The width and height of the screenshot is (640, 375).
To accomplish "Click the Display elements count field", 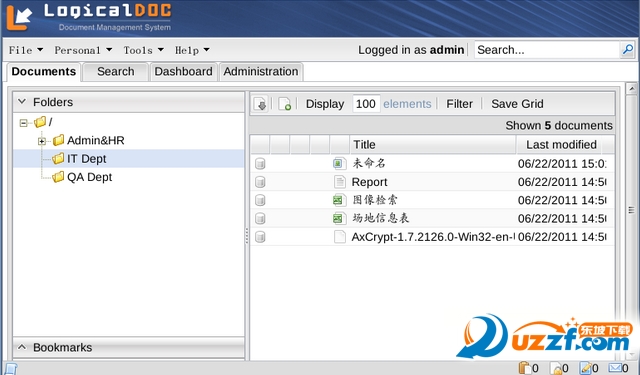I will [x=366, y=104].
